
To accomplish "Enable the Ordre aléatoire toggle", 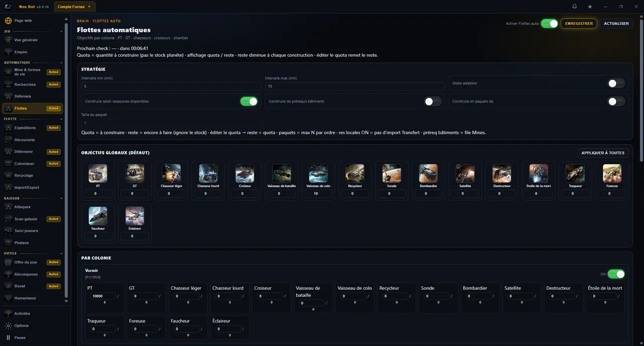I will (616, 83).
